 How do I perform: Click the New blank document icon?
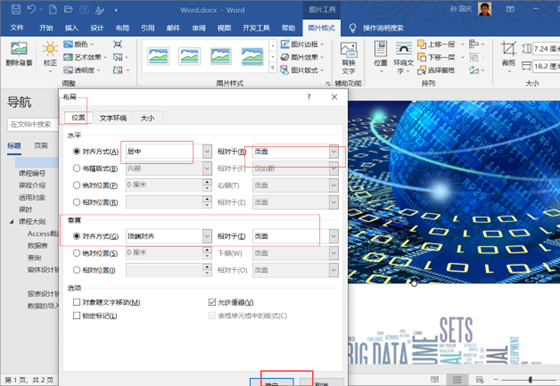click(52, 10)
